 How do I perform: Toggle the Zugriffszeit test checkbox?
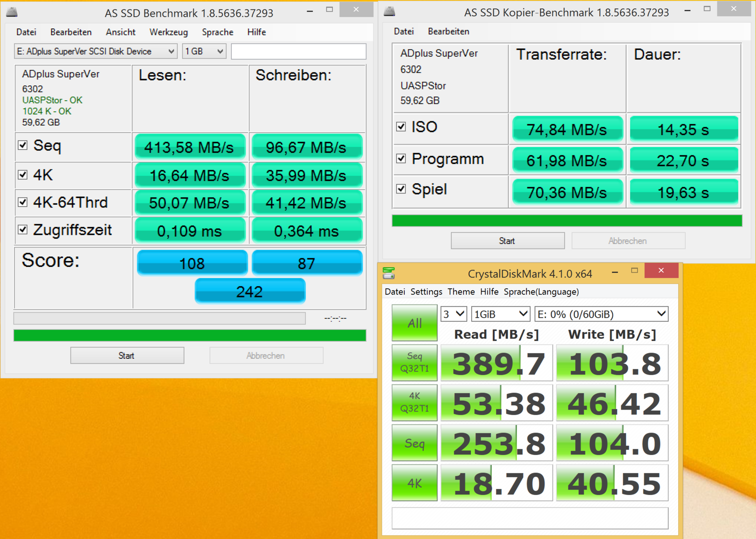click(23, 230)
